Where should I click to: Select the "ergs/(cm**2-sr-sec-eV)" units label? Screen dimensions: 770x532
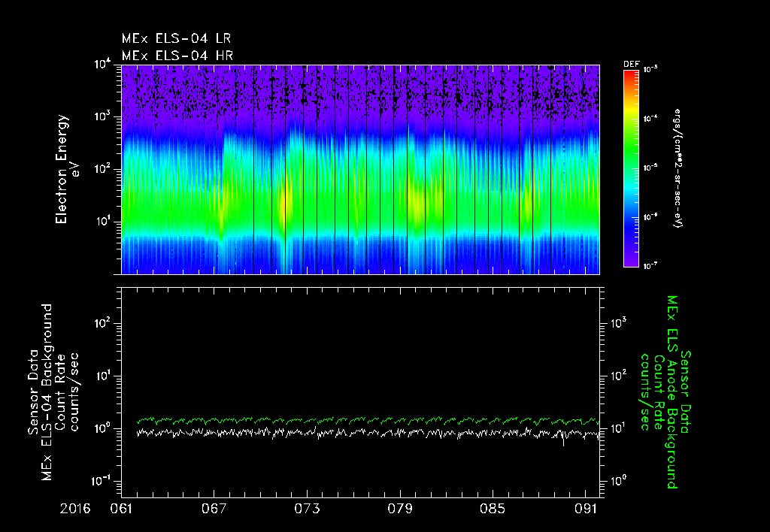click(x=678, y=168)
